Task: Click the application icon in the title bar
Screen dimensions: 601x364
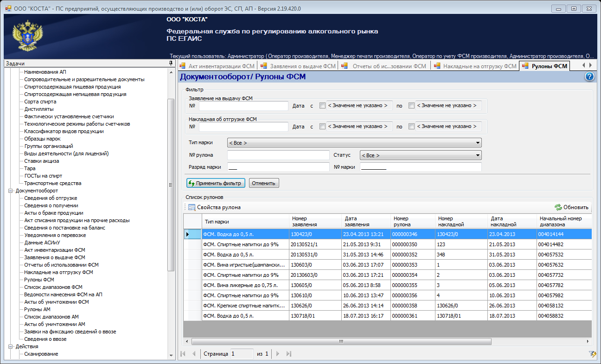Action: (7, 8)
